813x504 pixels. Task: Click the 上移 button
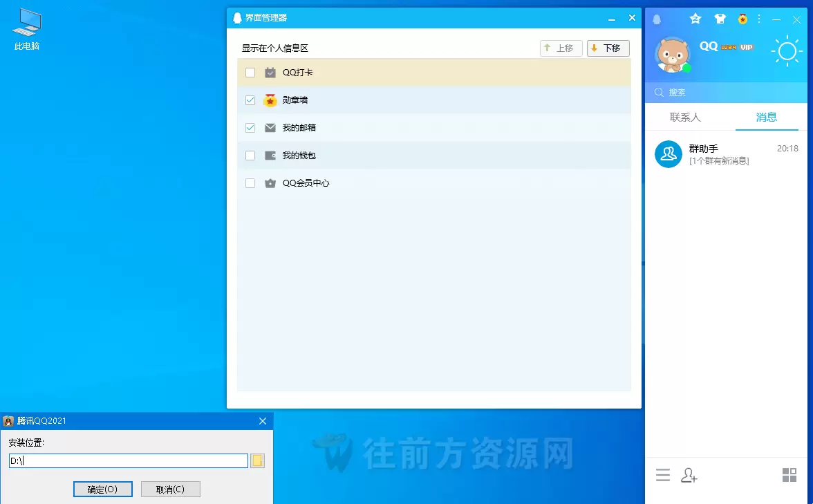(x=561, y=48)
